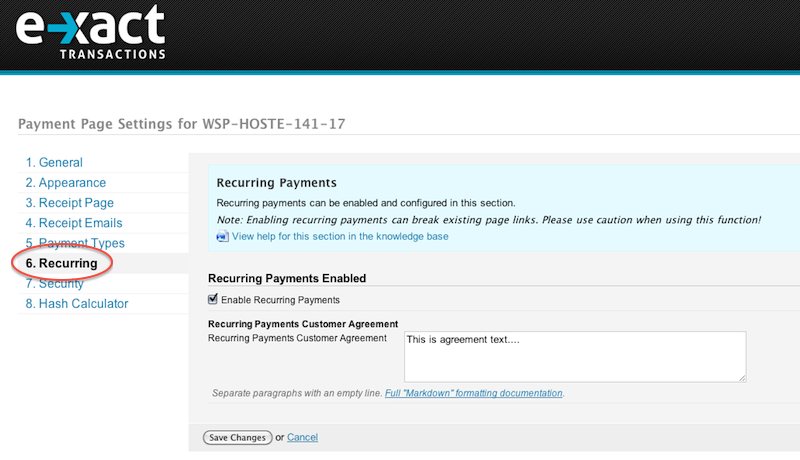Click into the customer agreement text area
This screenshot has width=800, height=460.
[x=575, y=356]
